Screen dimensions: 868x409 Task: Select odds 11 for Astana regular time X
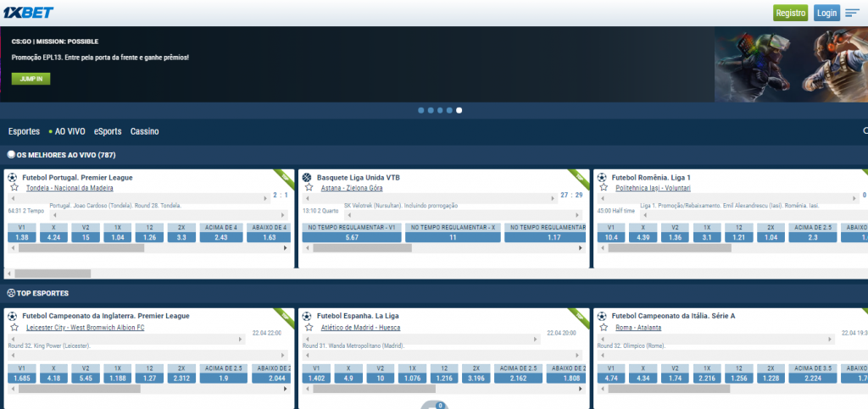453,237
